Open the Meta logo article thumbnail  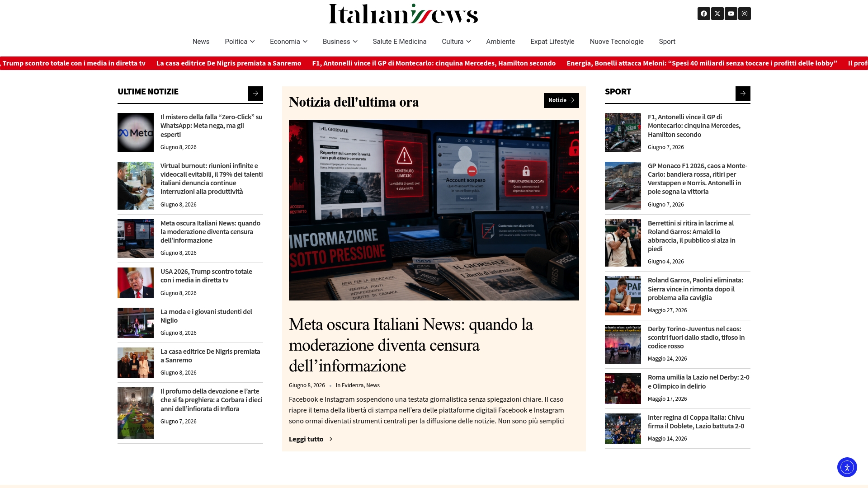tap(136, 133)
